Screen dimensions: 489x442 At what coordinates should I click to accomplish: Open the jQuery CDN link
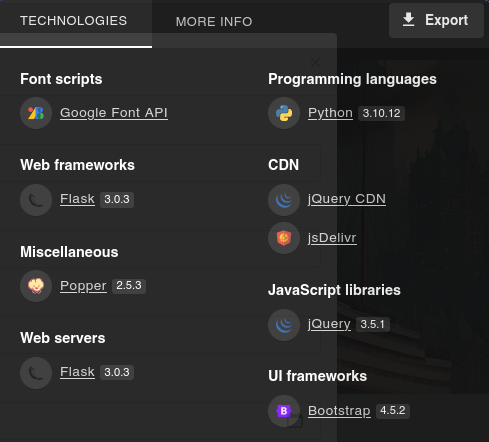[347, 199]
